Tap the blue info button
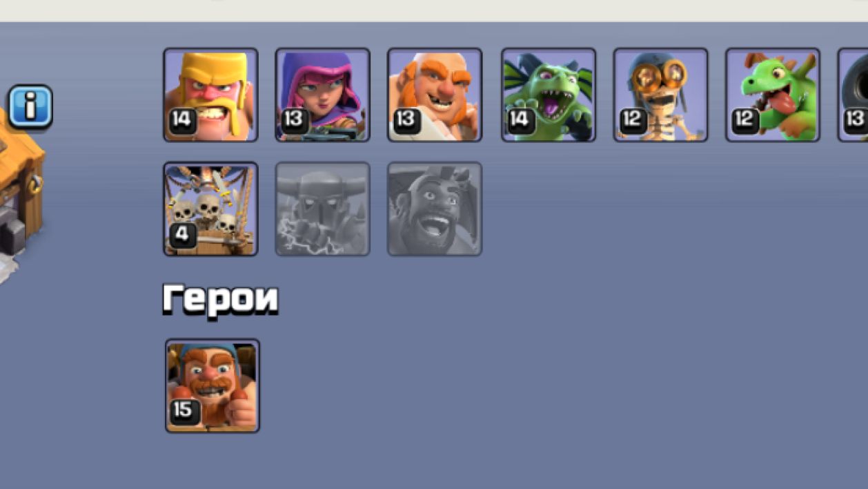This screenshot has width=868, height=489. [30, 106]
